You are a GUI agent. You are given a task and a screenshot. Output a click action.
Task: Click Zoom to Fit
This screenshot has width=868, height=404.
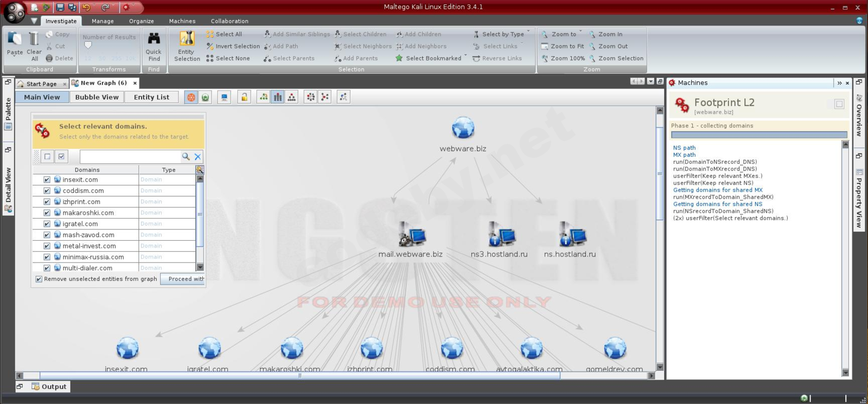click(563, 46)
